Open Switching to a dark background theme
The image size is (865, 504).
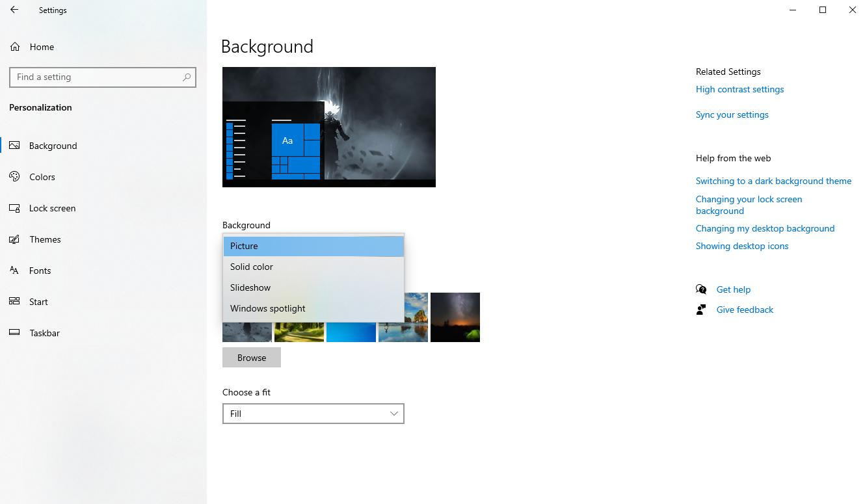point(773,181)
